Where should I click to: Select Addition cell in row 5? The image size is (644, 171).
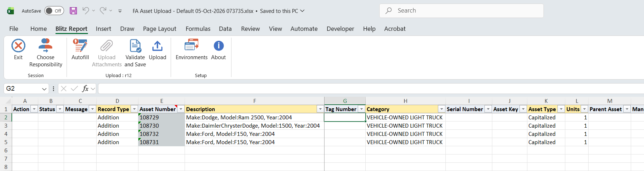117,142
